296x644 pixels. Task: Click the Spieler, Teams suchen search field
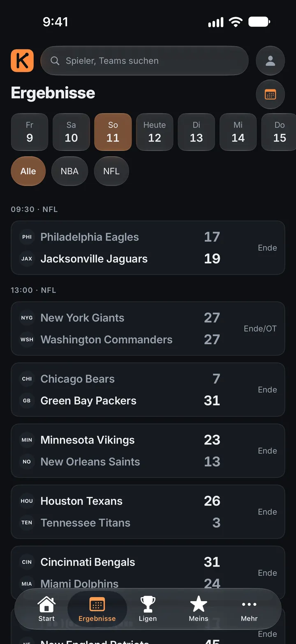(144, 61)
